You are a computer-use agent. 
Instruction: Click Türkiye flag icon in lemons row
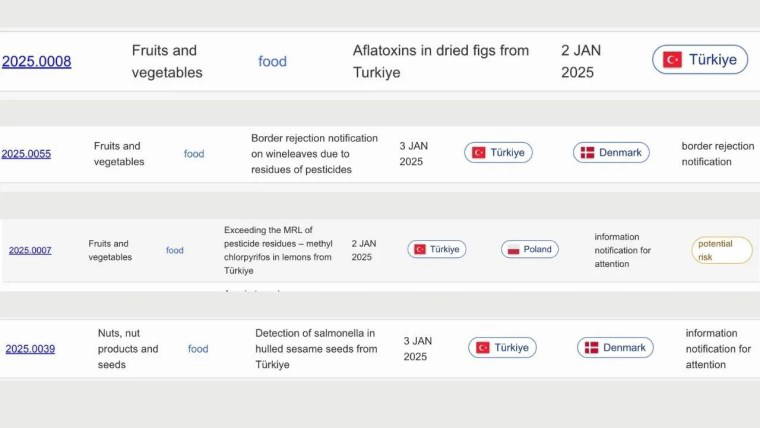tap(420, 249)
